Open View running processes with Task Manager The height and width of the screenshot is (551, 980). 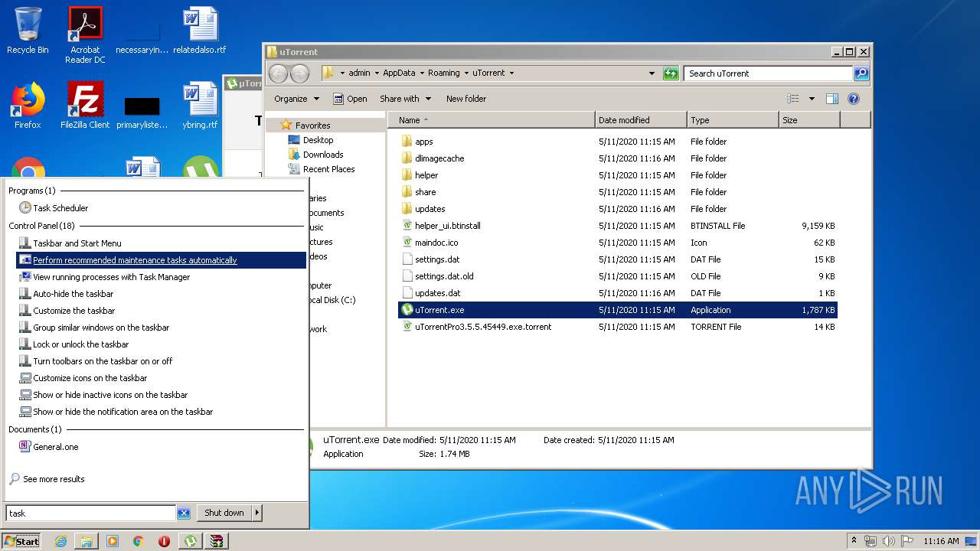pos(105,277)
